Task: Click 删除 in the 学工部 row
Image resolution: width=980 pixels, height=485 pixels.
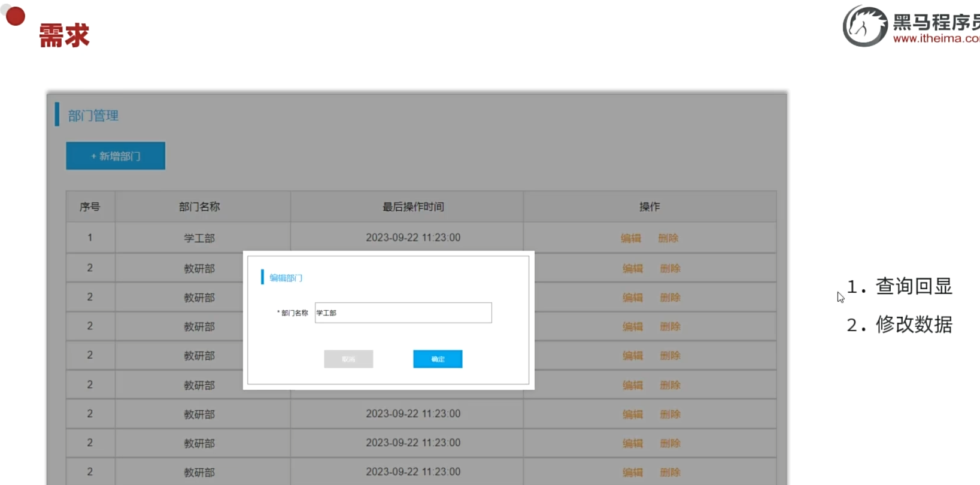Action: 668,238
